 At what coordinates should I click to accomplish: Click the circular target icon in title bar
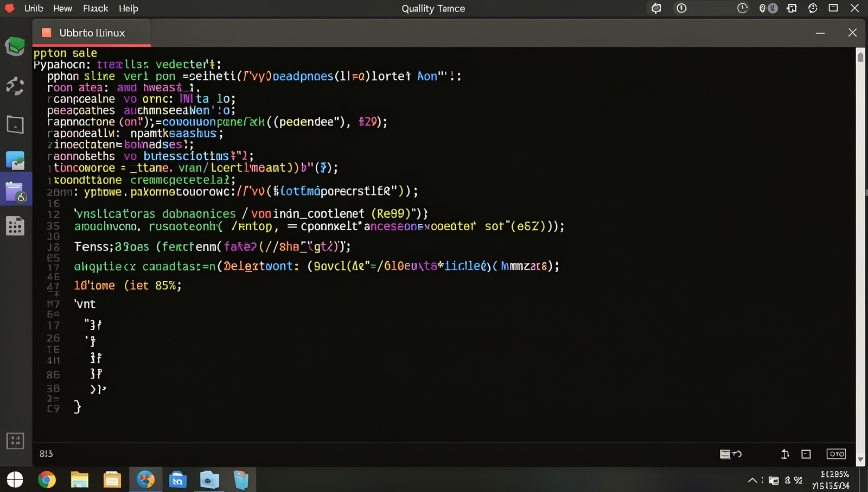point(656,8)
